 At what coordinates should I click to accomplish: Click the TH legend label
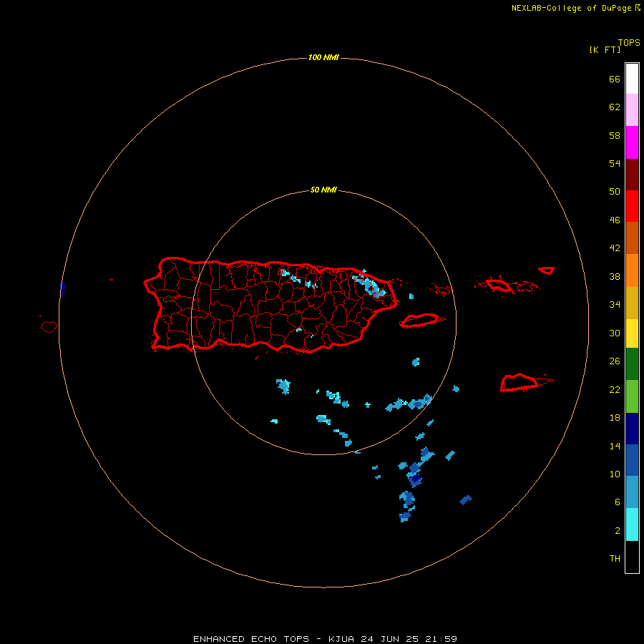[x=615, y=558]
